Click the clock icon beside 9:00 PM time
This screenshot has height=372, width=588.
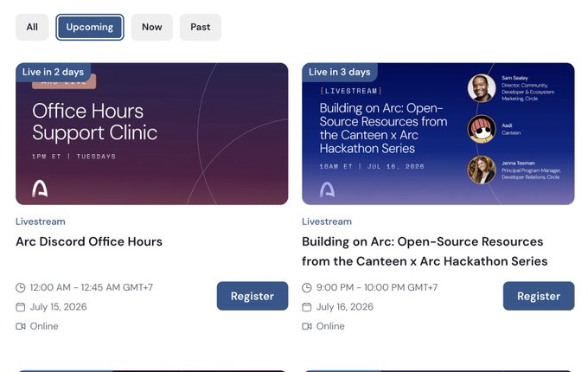coord(307,287)
